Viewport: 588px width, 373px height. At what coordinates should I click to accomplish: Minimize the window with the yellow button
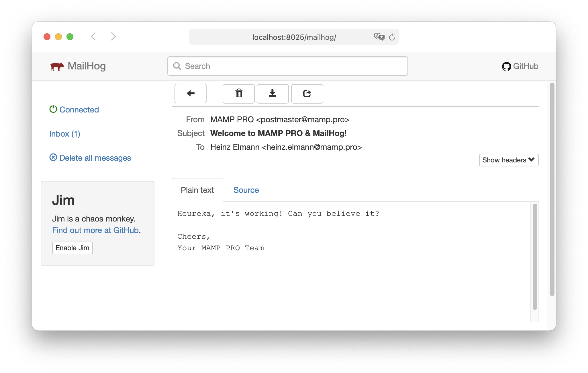click(x=58, y=37)
